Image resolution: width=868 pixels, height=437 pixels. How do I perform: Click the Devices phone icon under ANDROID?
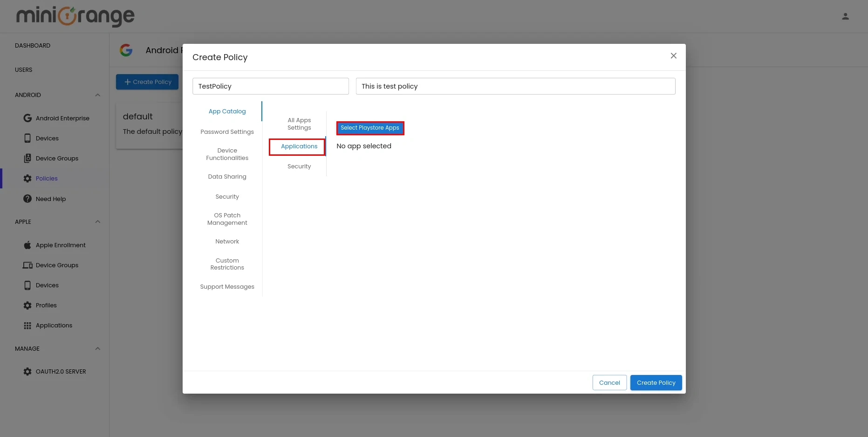[27, 138]
